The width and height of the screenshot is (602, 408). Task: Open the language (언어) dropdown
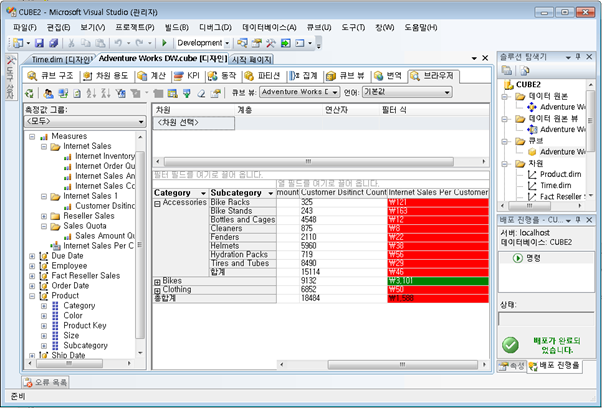(x=447, y=92)
